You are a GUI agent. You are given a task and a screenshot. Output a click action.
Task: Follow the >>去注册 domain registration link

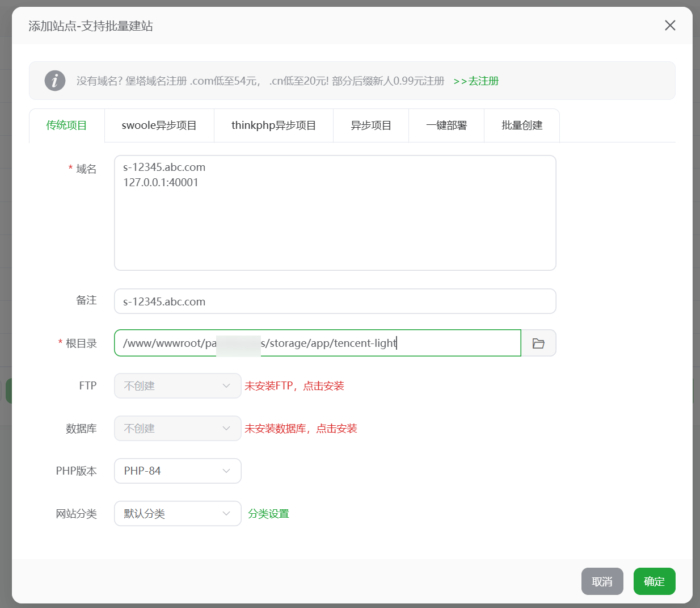tap(476, 81)
